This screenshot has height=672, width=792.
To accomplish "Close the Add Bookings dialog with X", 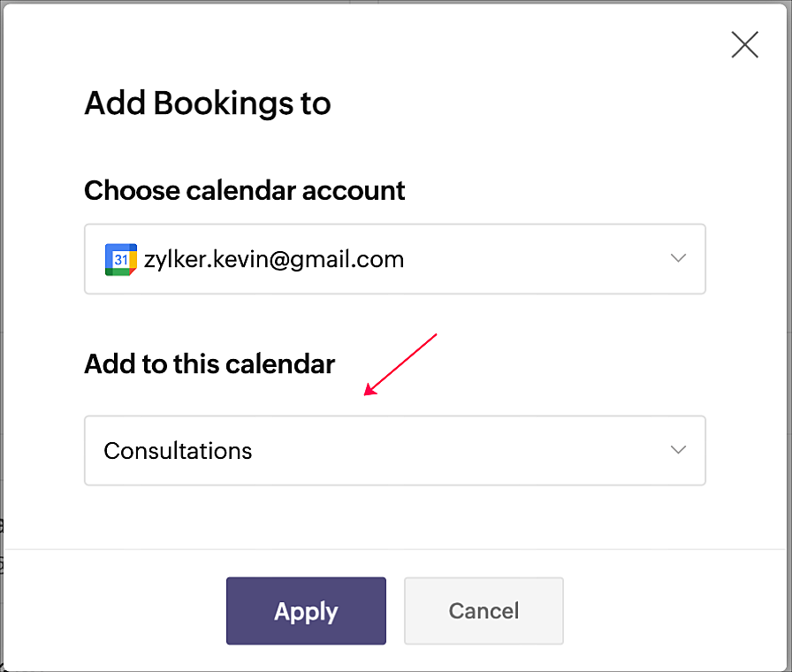I will click(744, 44).
